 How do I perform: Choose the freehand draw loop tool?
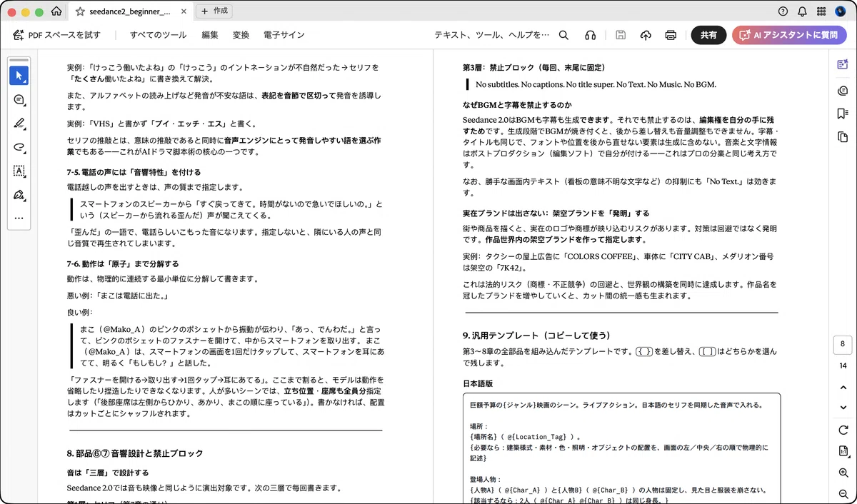[x=19, y=147]
